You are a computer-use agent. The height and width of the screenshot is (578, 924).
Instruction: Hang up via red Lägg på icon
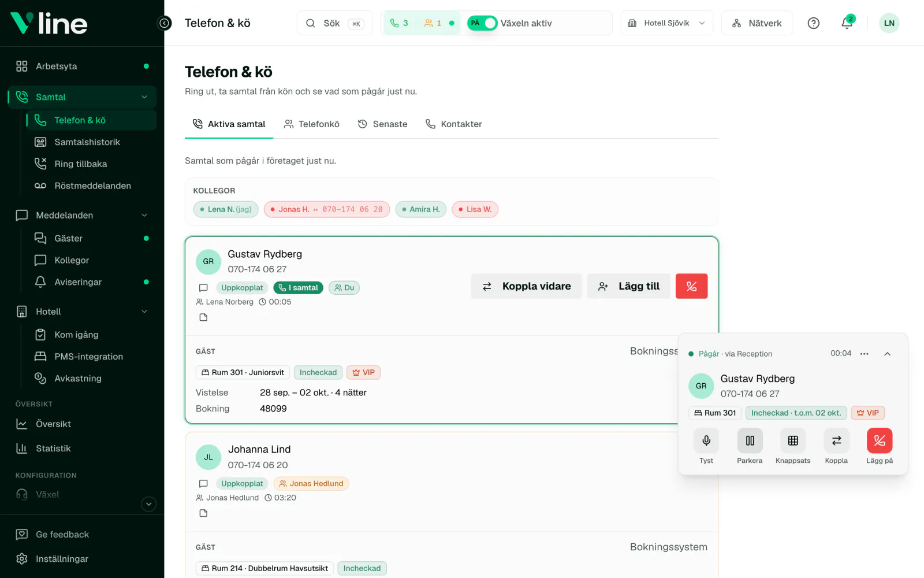[880, 441]
